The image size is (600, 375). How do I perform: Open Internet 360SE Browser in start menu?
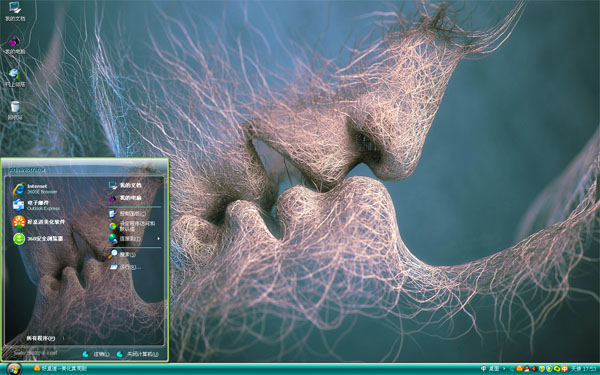pyautogui.click(x=35, y=189)
